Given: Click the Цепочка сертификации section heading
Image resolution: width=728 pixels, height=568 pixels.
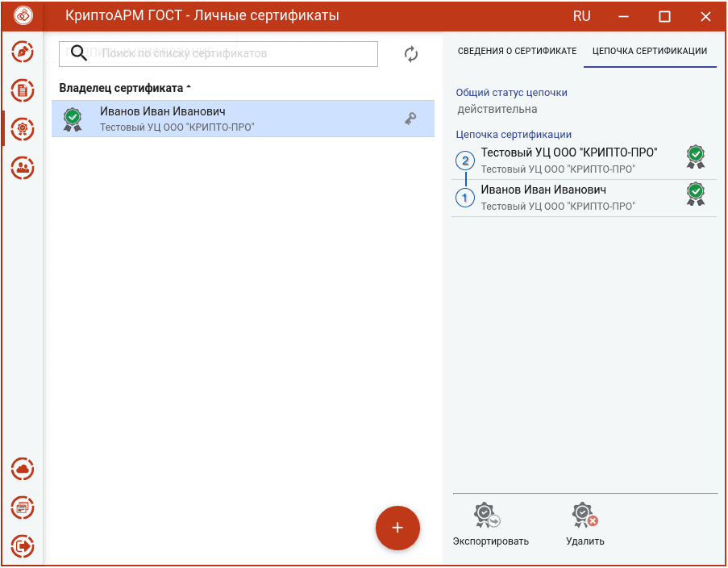Looking at the screenshot, I should [x=514, y=134].
